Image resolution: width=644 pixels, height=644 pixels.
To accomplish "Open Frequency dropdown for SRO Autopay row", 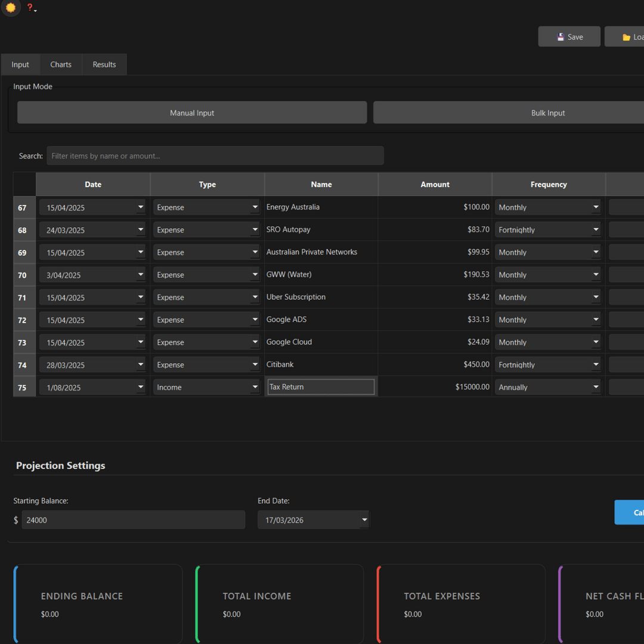I will click(596, 230).
